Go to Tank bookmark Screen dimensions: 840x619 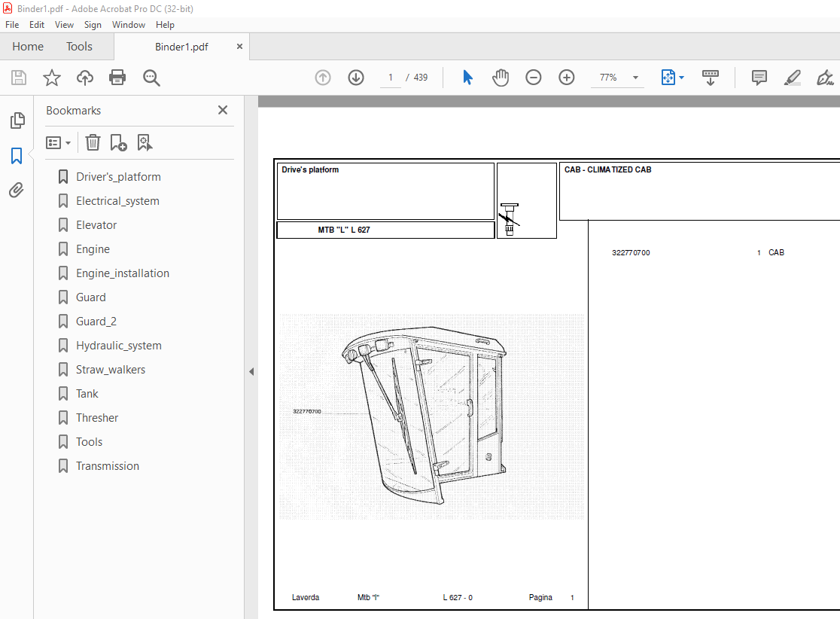tap(87, 394)
